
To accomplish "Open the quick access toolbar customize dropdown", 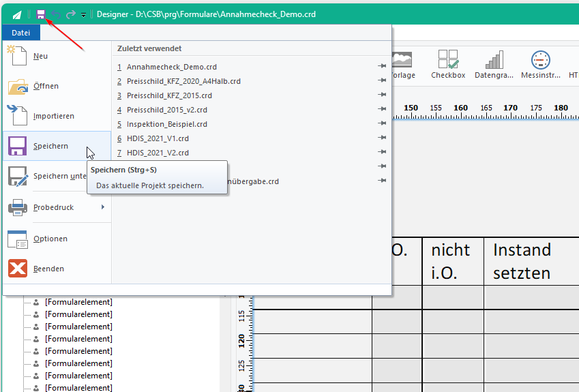I will [x=83, y=15].
